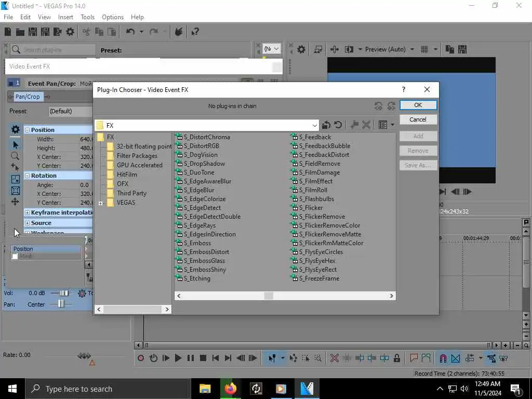Click the Undo arrow in toolbar
The width and height of the screenshot is (532, 399).
point(130,32)
